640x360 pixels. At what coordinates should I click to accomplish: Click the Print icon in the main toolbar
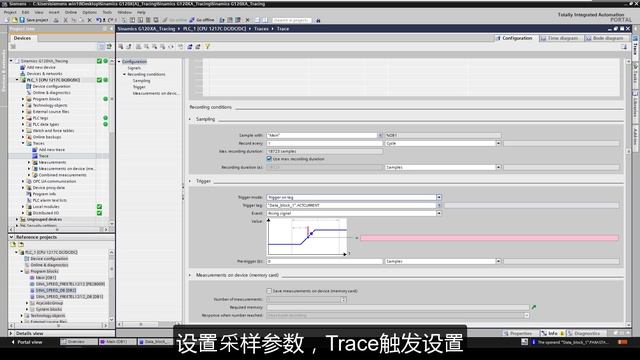[56, 20]
